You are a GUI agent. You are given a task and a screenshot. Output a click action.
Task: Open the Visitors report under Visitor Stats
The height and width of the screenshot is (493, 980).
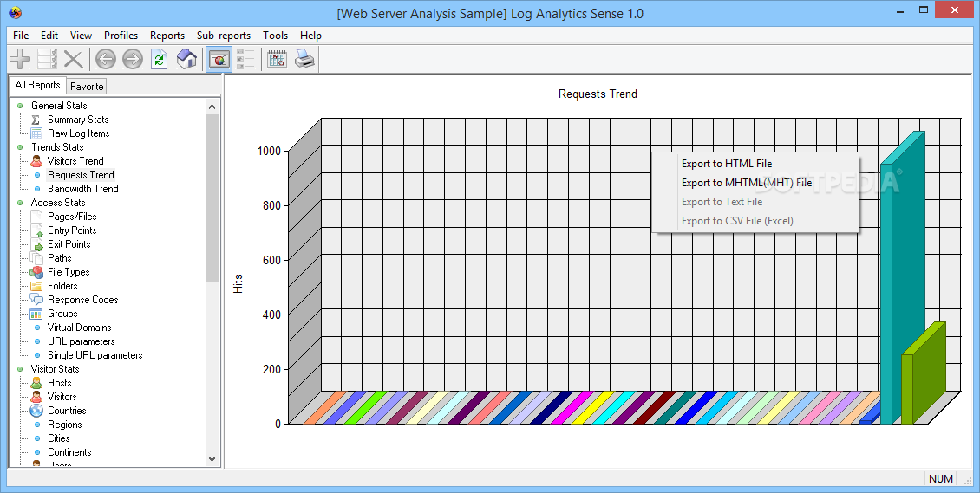(62, 397)
